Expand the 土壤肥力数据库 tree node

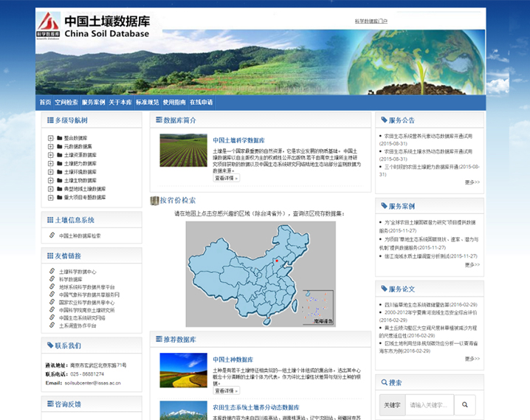51,163
